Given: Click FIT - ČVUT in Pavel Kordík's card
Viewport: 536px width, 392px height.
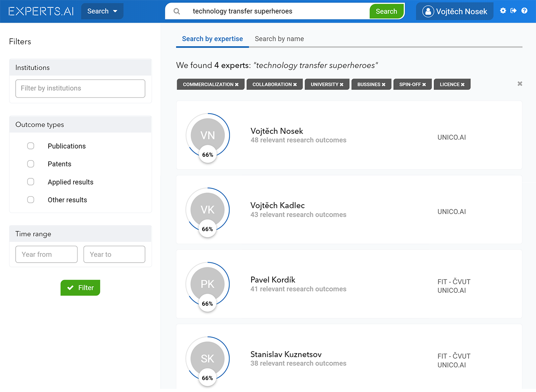Looking at the screenshot, I should pos(454,282).
